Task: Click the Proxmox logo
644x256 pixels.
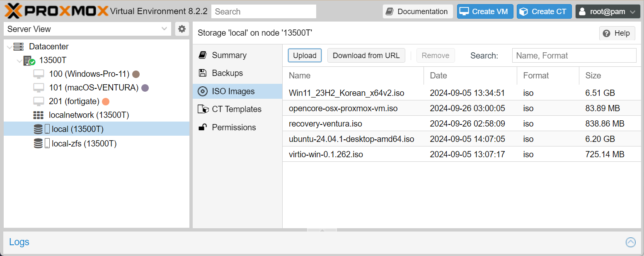Action: pyautogui.click(x=57, y=11)
